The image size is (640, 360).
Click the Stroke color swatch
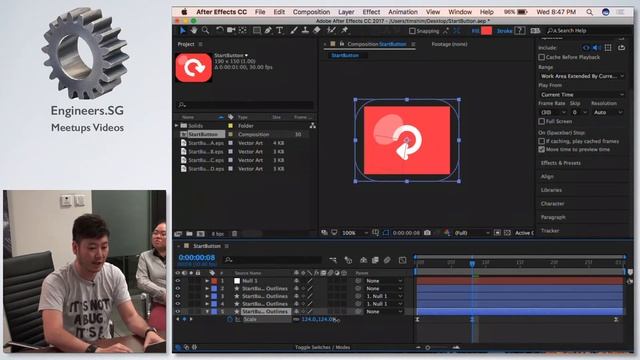(520, 31)
